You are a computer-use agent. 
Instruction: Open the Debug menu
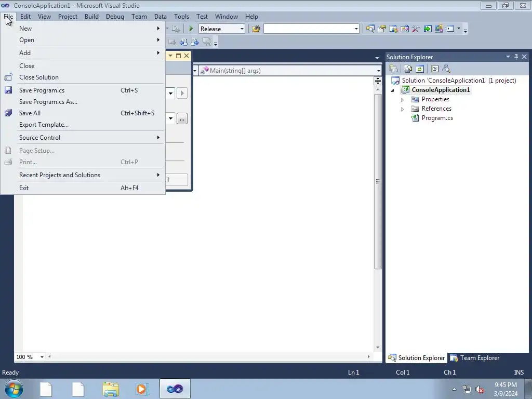(115, 17)
